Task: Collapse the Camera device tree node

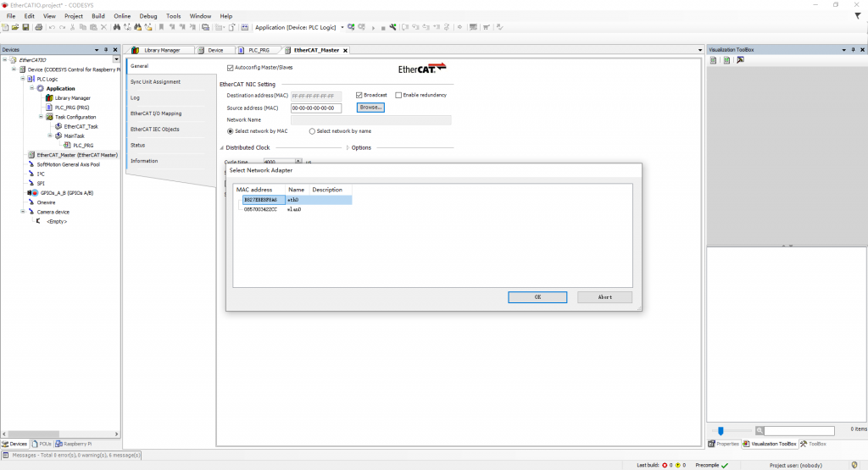Action: tap(23, 211)
